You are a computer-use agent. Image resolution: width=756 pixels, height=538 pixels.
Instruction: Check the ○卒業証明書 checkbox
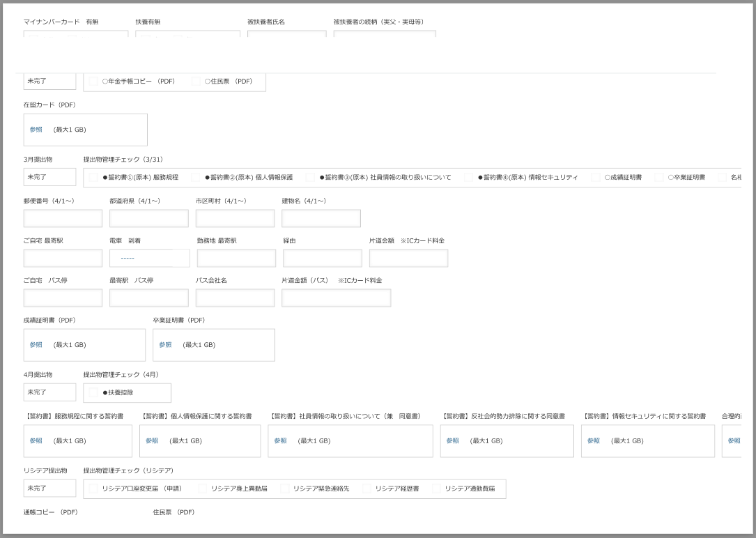pos(659,178)
